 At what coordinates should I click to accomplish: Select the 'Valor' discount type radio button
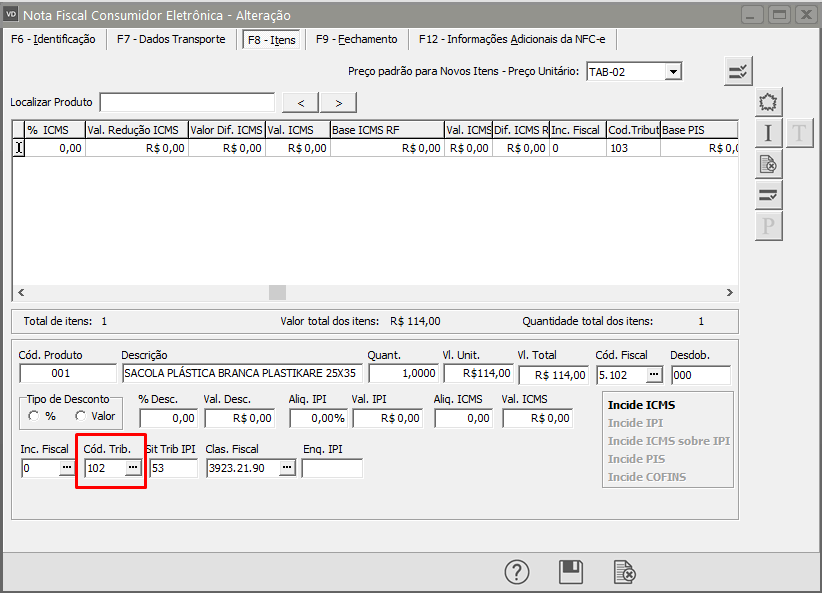point(80,416)
